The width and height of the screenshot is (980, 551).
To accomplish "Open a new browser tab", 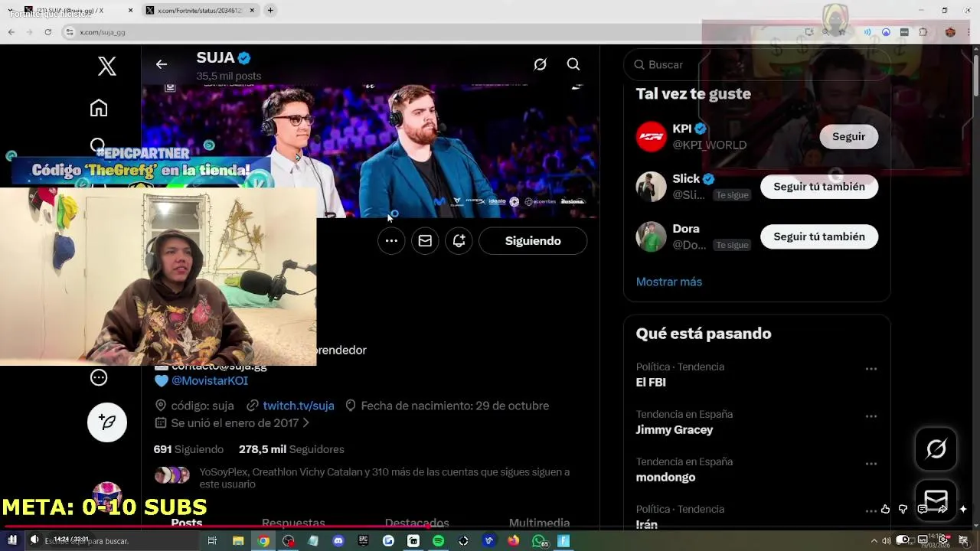I will (x=270, y=11).
